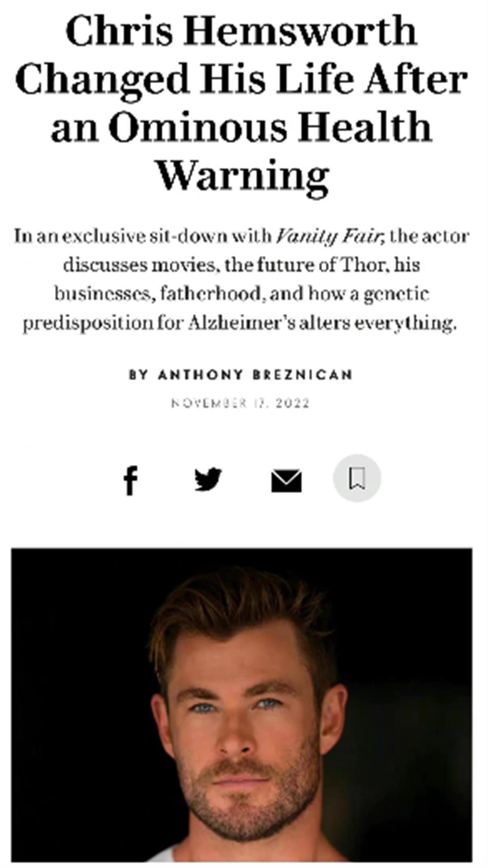Click the word "Warning" in the headline
The width and height of the screenshot is (488, 868).
coord(243,174)
